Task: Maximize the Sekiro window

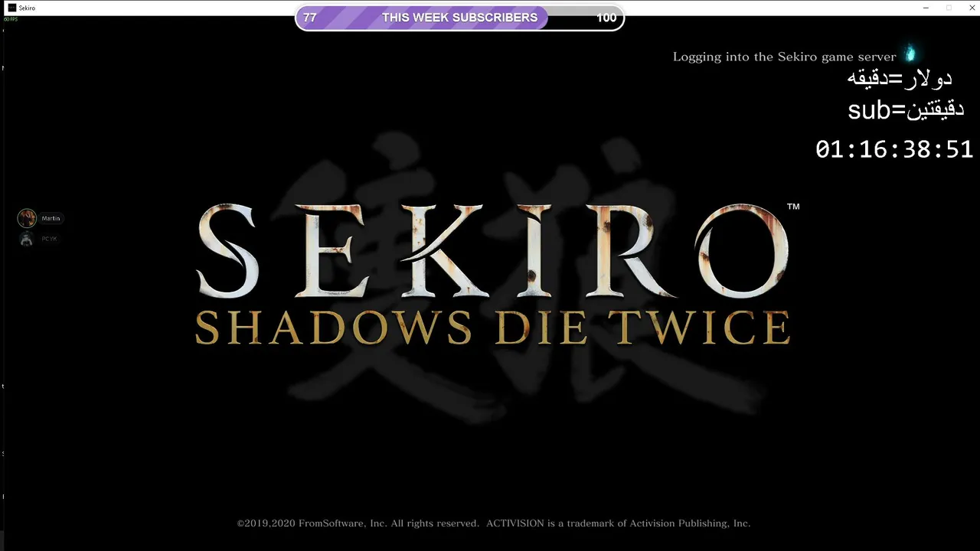Action: [949, 8]
